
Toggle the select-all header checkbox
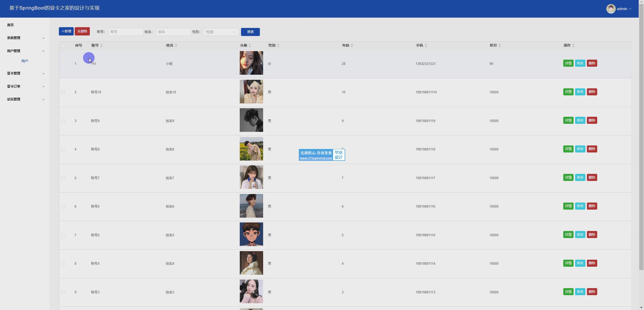[64, 46]
